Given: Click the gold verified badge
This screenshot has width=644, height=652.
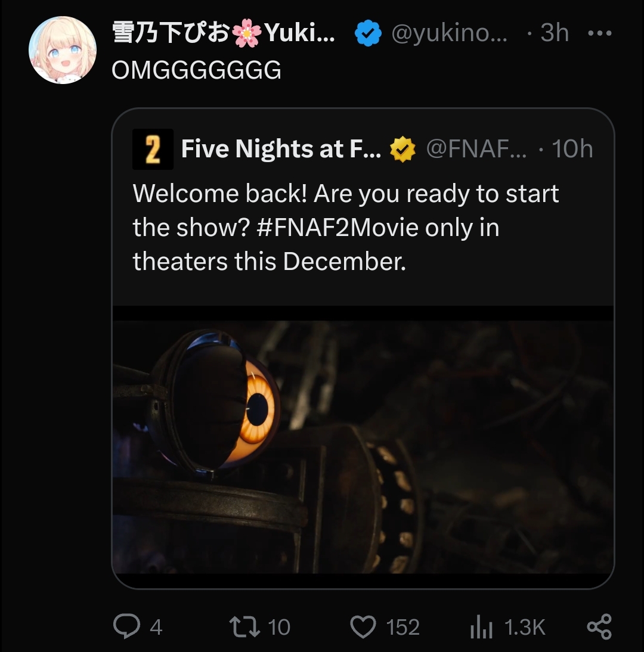Looking at the screenshot, I should 402,150.
